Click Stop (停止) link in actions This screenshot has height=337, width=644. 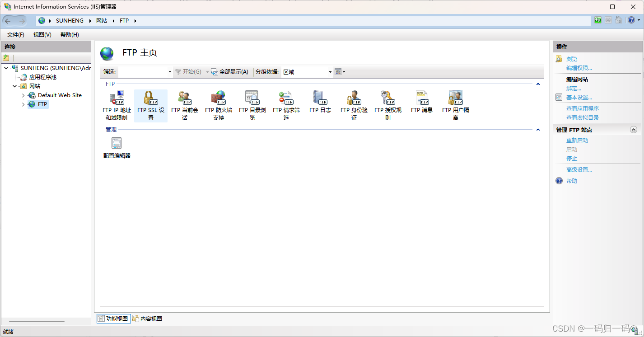point(572,159)
